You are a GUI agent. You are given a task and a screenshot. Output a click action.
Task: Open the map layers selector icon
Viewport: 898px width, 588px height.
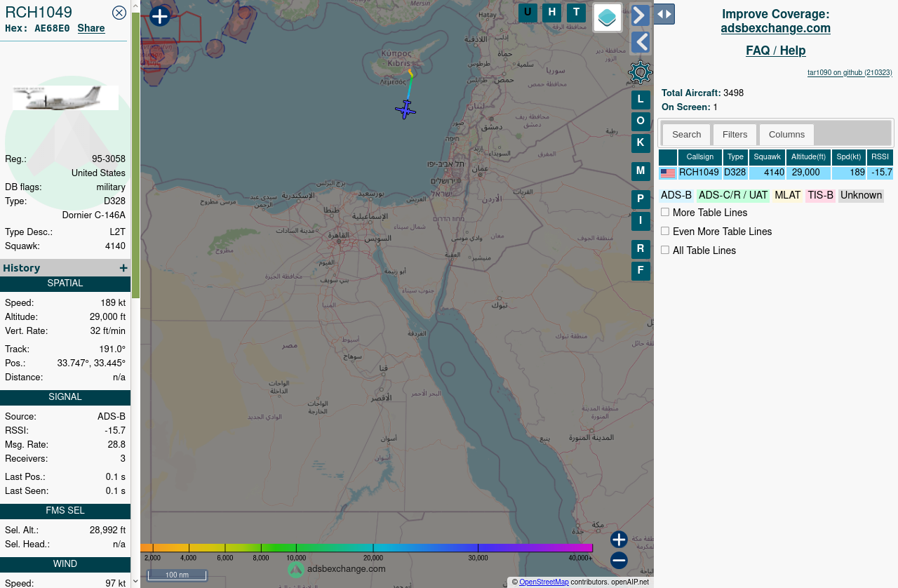[x=608, y=18]
